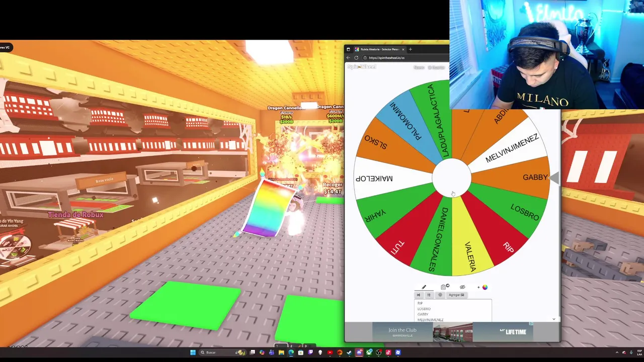644x362 pixels.
Task: Open Discord from the taskbar
Action: [359, 352]
